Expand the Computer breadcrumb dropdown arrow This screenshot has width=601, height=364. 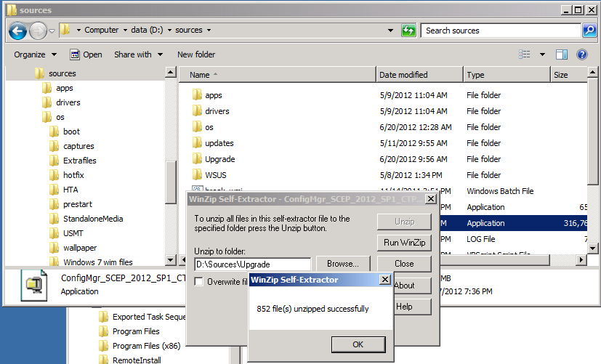coord(125,30)
